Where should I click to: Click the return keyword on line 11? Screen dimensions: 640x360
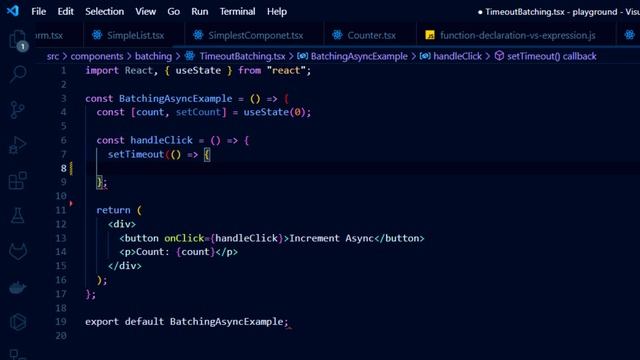pos(113,210)
